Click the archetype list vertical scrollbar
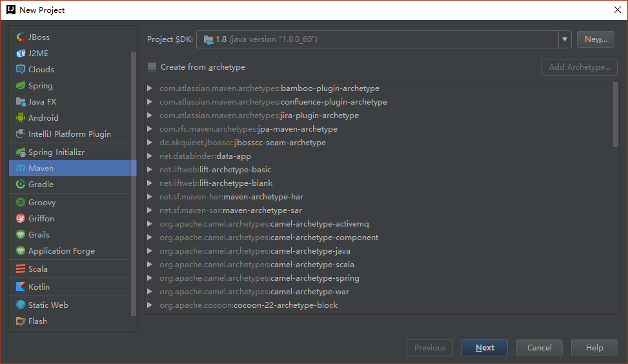The height and width of the screenshot is (364, 628). (616, 115)
